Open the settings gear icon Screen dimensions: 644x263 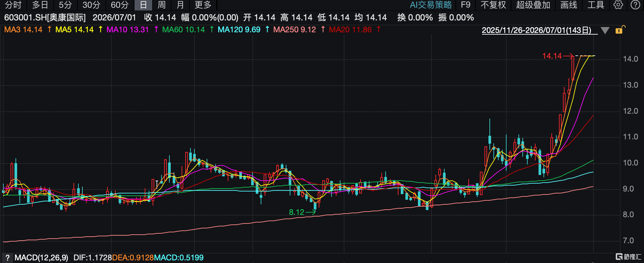click(x=618, y=5)
